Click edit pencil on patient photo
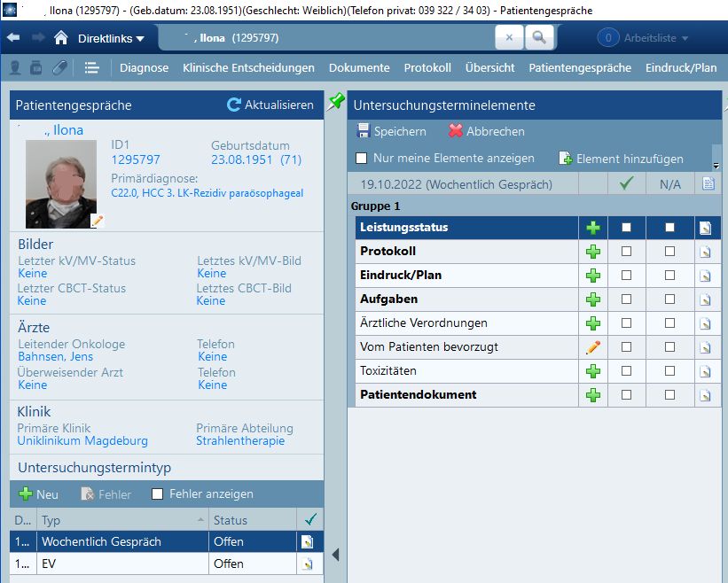 [98, 220]
